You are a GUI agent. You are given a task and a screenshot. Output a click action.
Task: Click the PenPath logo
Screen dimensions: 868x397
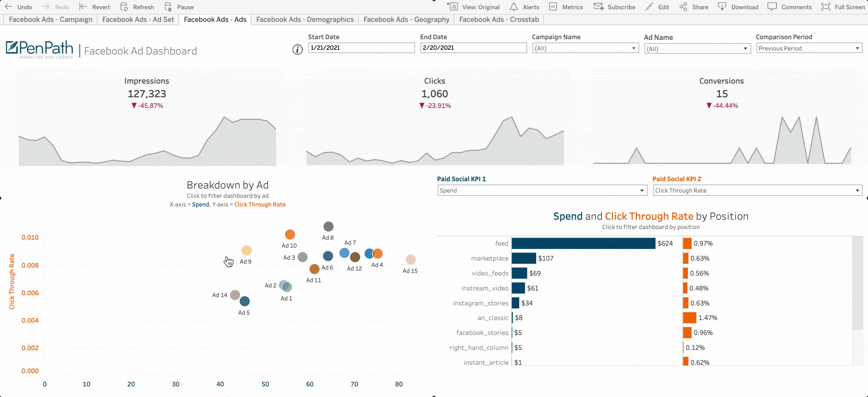[x=39, y=50]
